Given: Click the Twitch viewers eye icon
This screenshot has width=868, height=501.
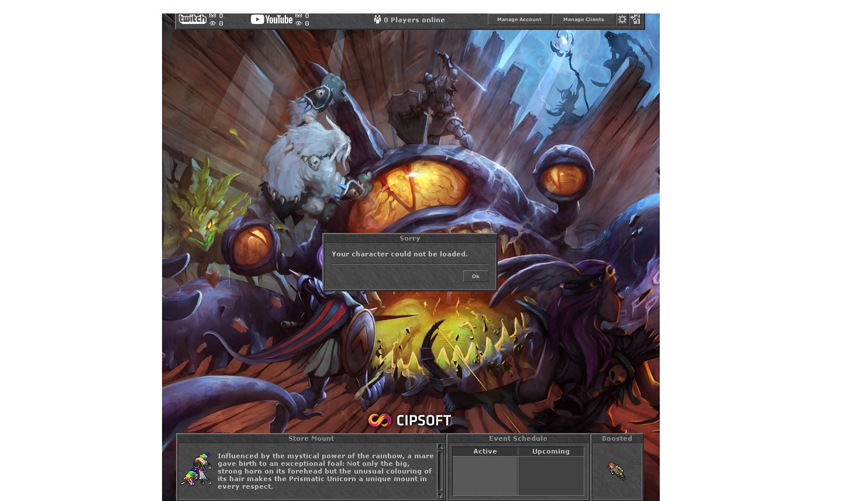Looking at the screenshot, I should point(213,23).
